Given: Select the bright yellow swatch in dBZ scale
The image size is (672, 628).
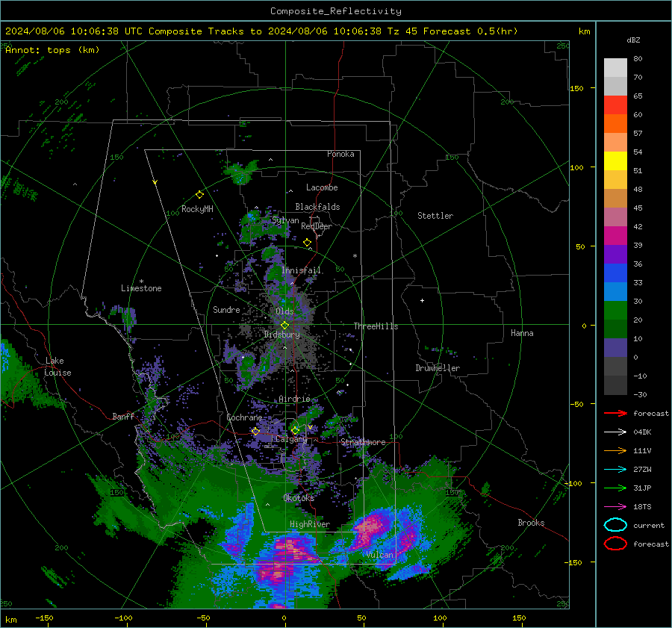Looking at the screenshot, I should 615,161.
